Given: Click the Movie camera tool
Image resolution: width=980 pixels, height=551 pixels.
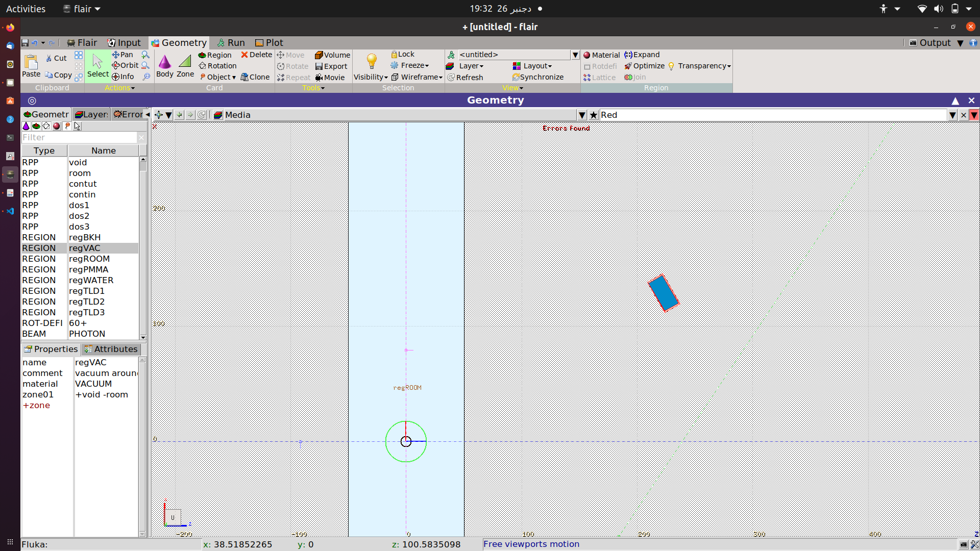Looking at the screenshot, I should tap(330, 78).
